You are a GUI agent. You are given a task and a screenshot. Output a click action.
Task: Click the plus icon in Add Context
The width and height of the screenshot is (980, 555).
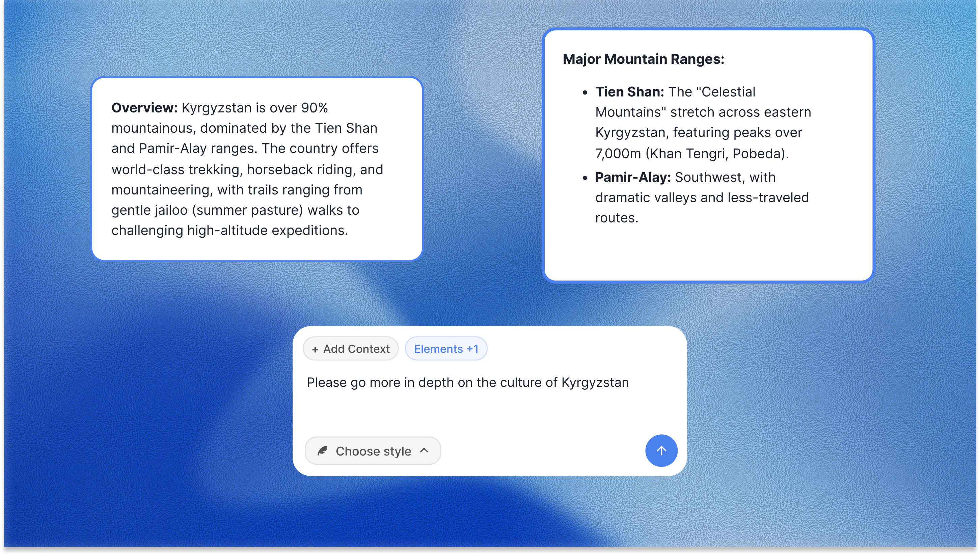point(315,349)
